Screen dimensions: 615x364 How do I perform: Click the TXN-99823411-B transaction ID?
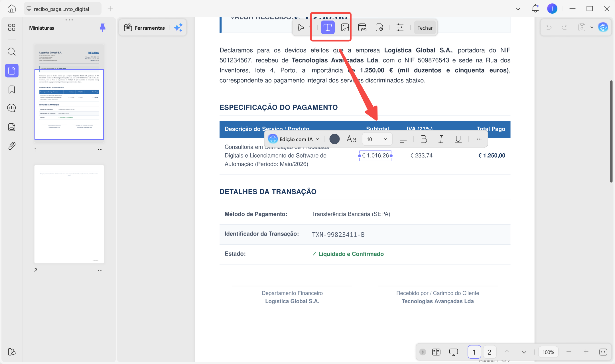click(338, 235)
